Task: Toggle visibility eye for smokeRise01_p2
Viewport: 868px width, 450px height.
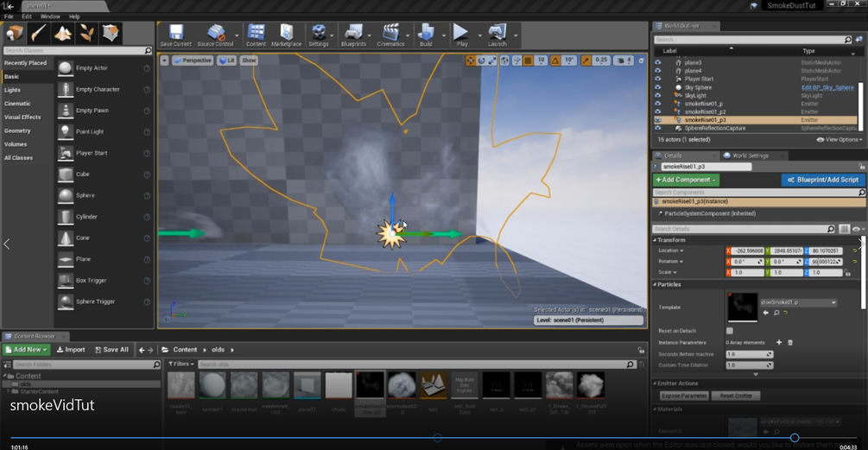Action: 657,111
